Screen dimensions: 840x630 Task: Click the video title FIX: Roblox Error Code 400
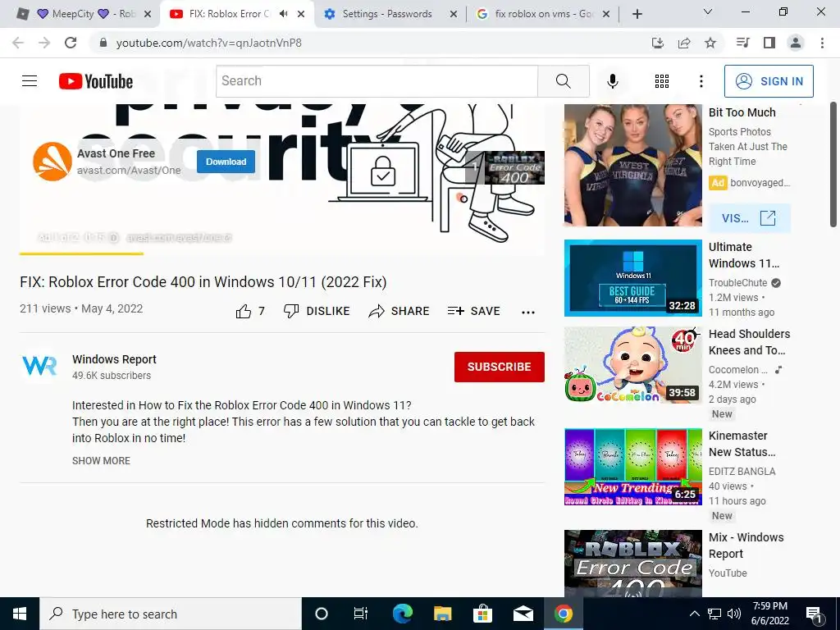203,282
